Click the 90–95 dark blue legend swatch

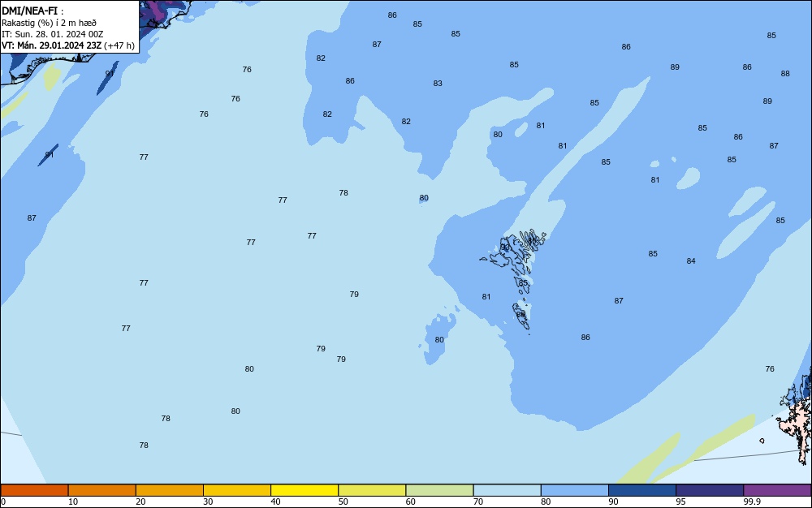642,490
